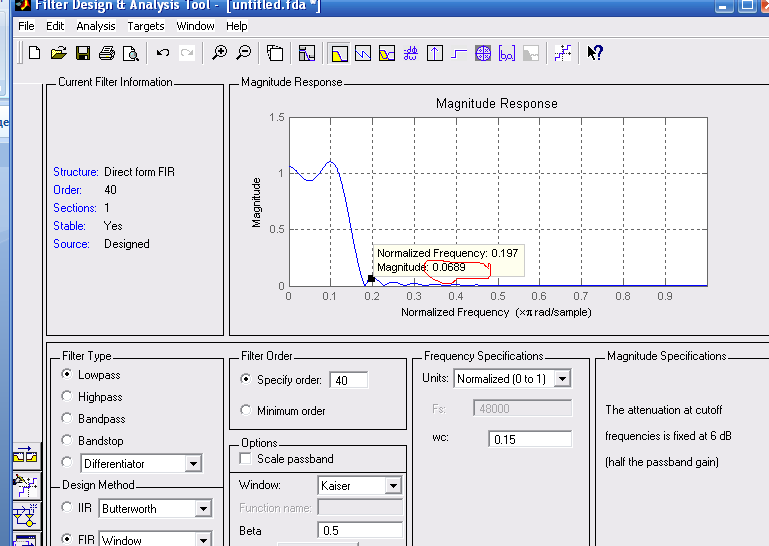The image size is (769, 546).
Task: Open the Edit menu
Action: pos(55,26)
